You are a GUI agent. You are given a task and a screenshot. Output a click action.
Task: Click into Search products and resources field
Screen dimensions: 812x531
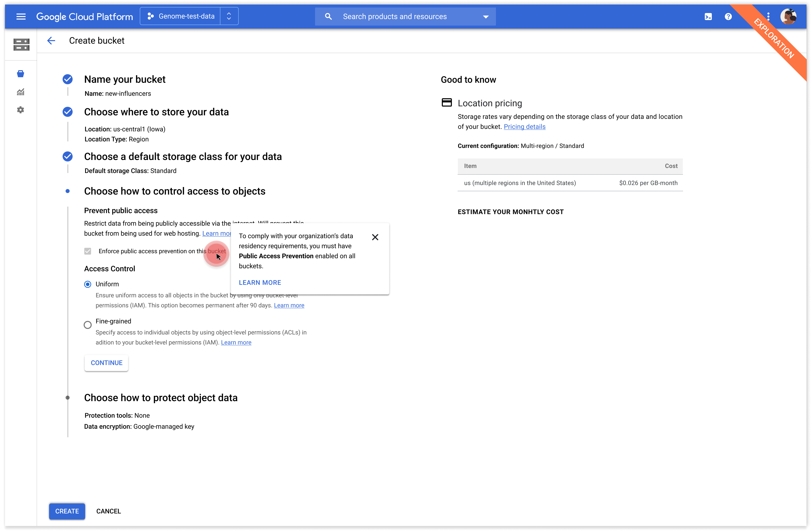(394, 17)
